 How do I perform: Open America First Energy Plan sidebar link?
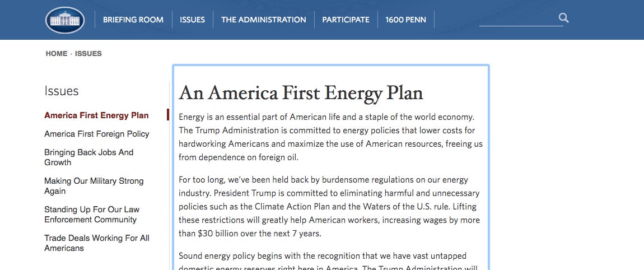(96, 115)
